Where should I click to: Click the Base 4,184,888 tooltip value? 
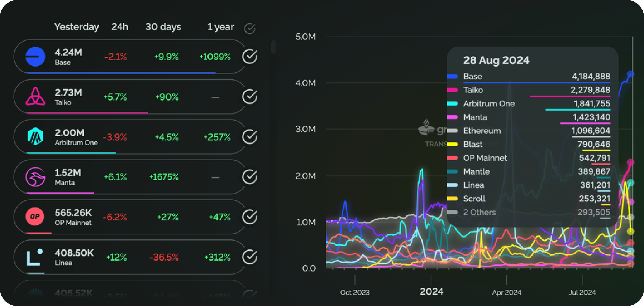[591, 76]
